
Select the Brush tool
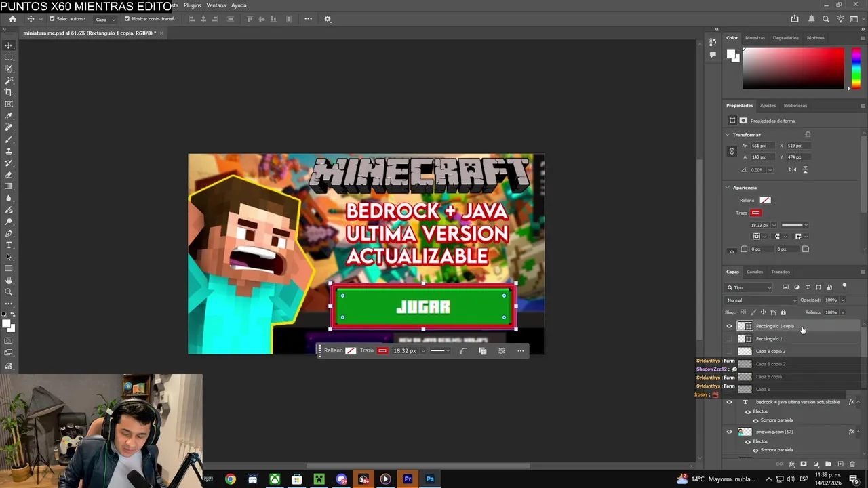9,139
